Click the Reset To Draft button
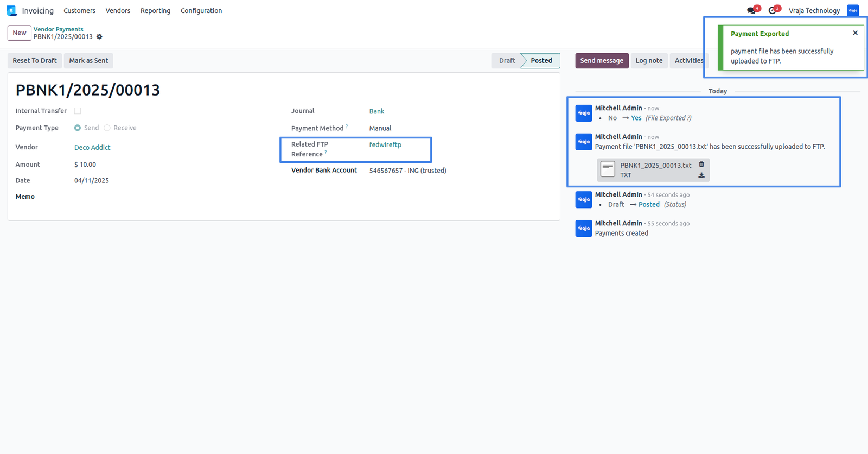This screenshot has width=868, height=454. [x=35, y=61]
